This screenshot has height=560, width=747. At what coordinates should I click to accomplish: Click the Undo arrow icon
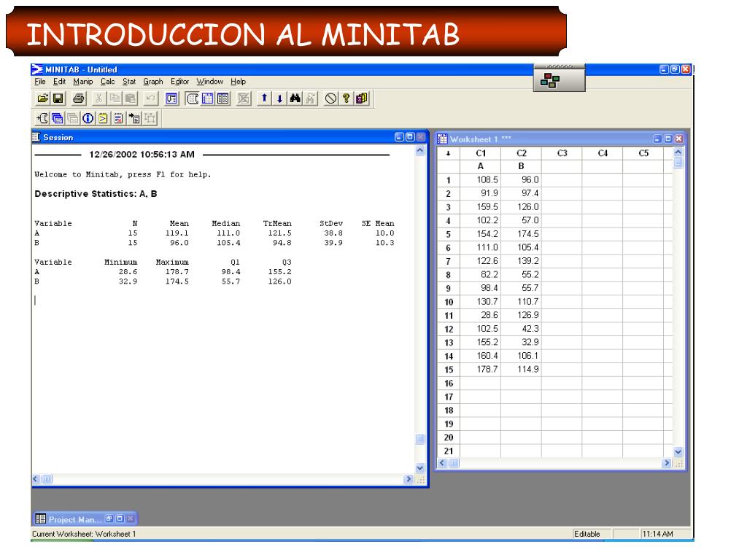pos(150,98)
